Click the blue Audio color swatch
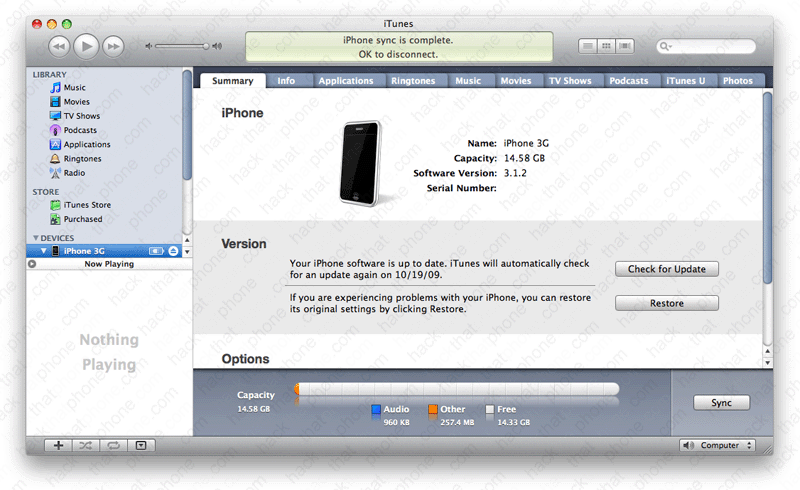This screenshot has width=800, height=490. (376, 409)
